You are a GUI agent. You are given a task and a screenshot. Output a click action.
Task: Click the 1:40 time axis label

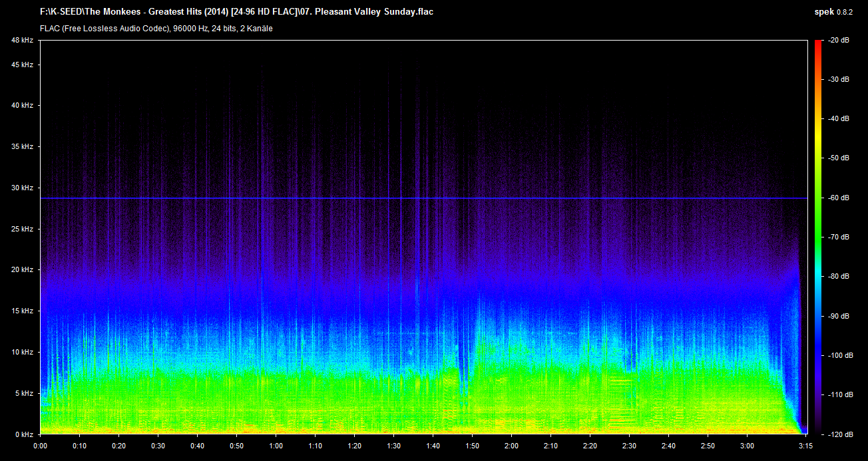[x=433, y=446]
